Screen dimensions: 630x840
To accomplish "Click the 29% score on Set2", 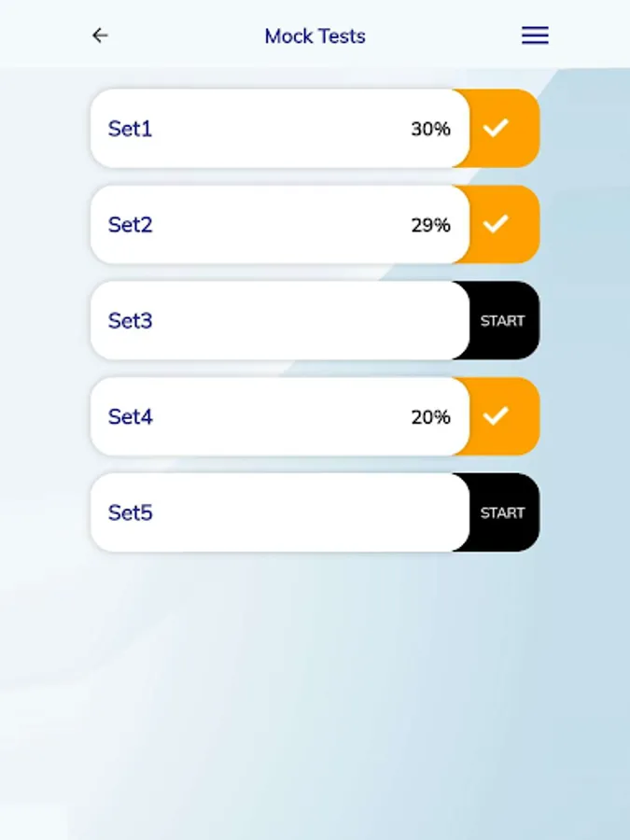I will pyautogui.click(x=430, y=225).
